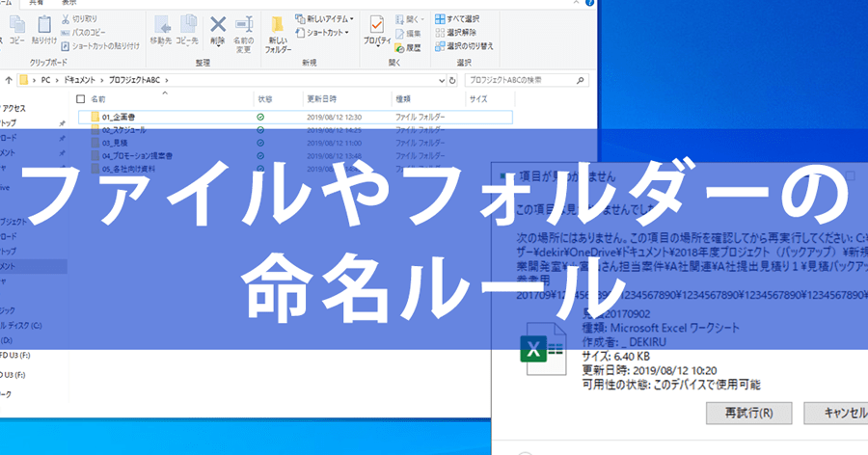The image size is (868, 455).
Task: Expand the ショートカット dropdown in 新規 group
Action: [x=348, y=33]
